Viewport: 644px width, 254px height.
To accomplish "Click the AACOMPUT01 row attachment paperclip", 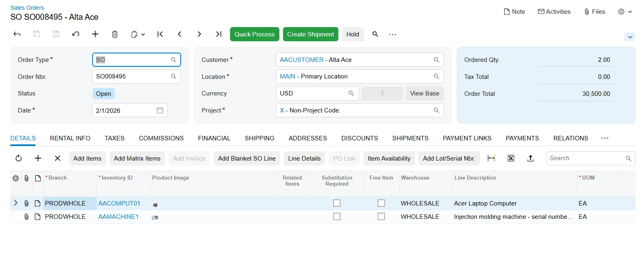I will pos(26,203).
